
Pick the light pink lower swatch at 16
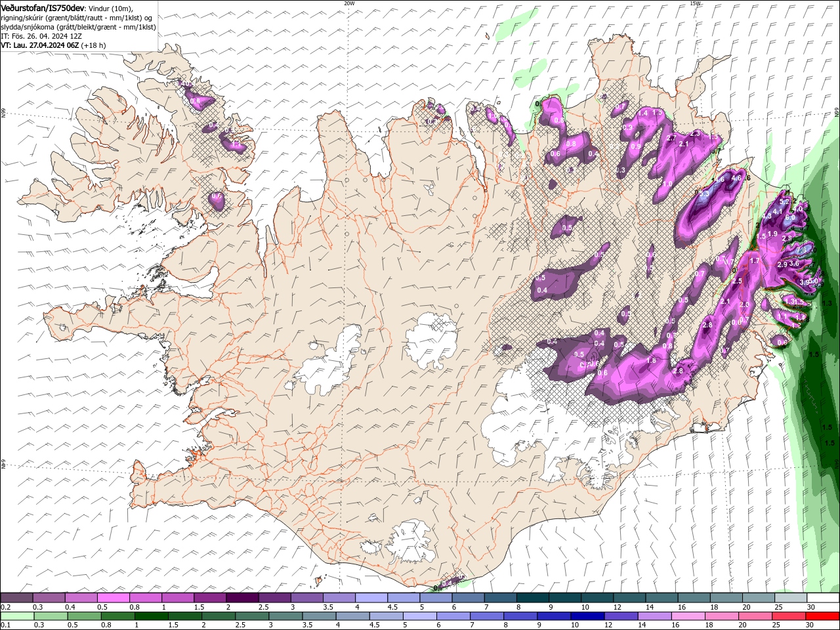pyautogui.click(x=688, y=616)
